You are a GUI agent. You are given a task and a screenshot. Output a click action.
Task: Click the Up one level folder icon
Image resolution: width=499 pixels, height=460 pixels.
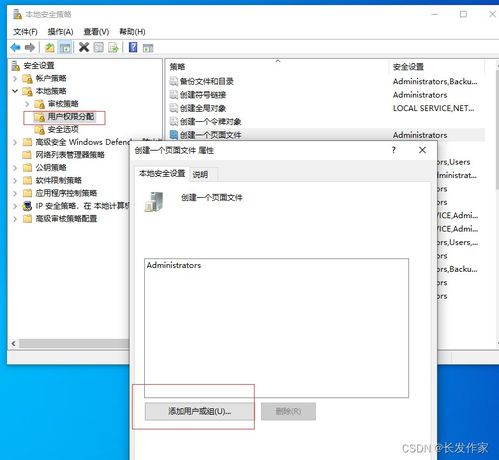50,48
